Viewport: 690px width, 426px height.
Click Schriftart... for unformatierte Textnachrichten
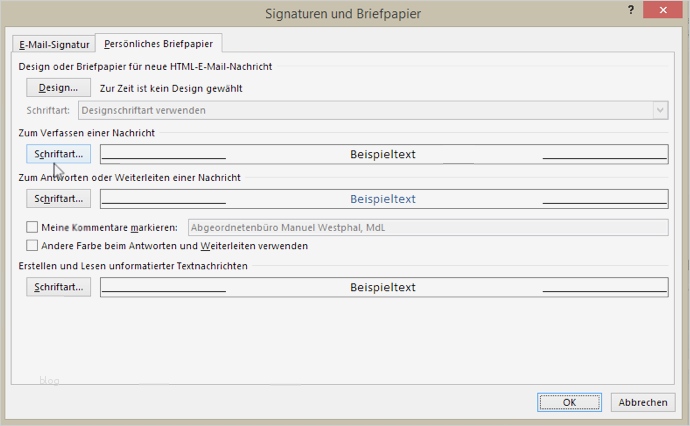click(x=58, y=287)
